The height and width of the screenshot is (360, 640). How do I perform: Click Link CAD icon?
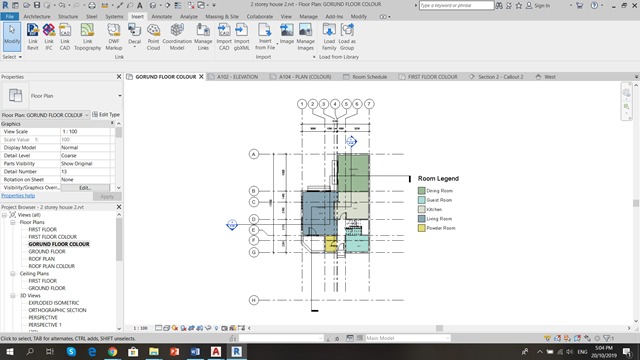pos(64,37)
